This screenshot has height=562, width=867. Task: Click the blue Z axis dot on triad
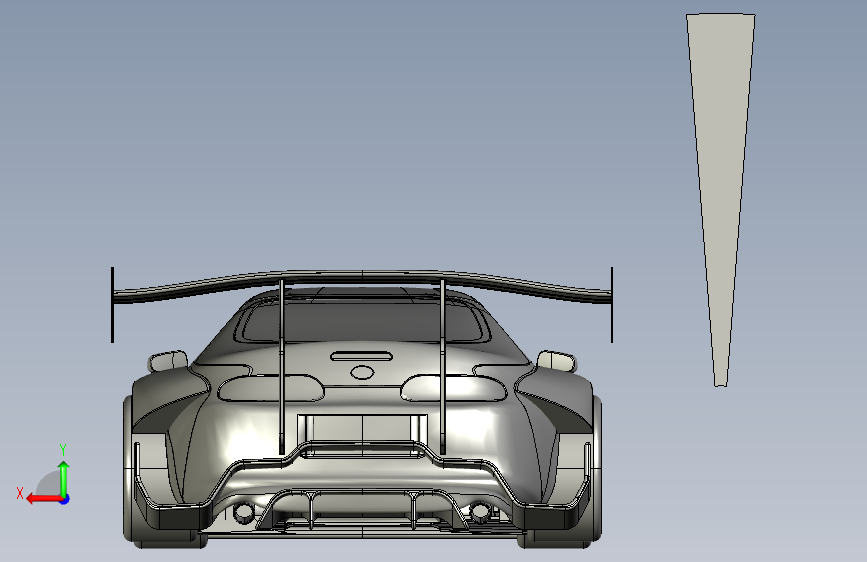(65, 499)
